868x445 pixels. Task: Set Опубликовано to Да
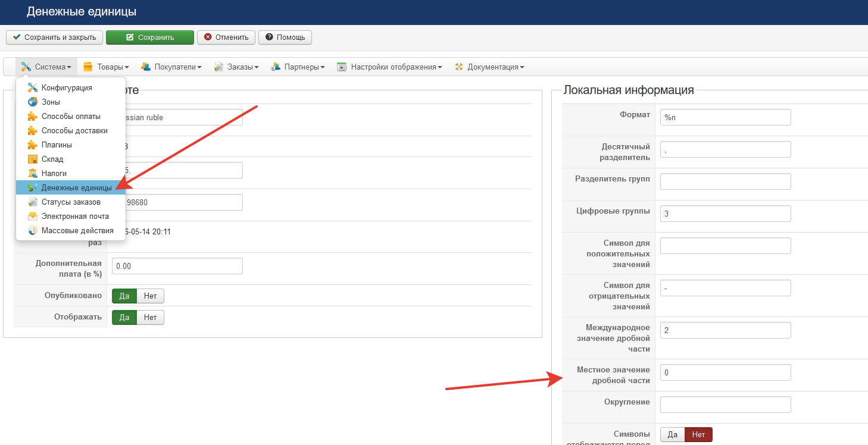tap(124, 296)
